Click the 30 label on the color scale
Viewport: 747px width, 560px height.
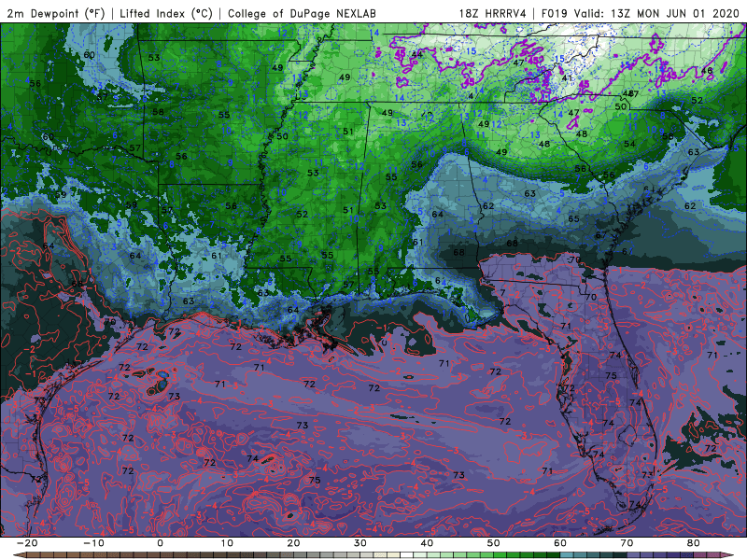[360, 543]
